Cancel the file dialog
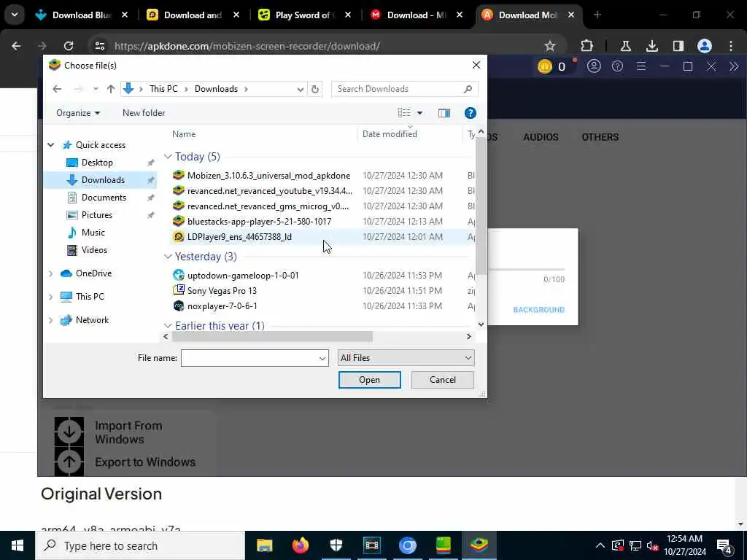The height and width of the screenshot is (560, 747). (x=443, y=380)
